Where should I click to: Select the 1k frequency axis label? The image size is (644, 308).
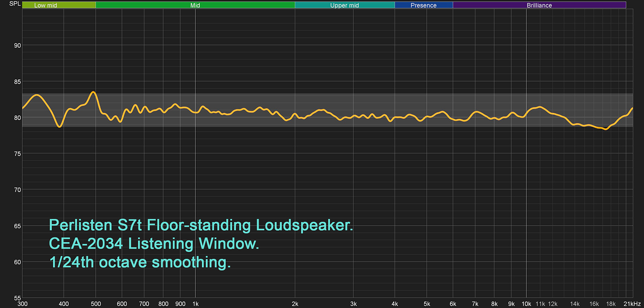(195, 304)
